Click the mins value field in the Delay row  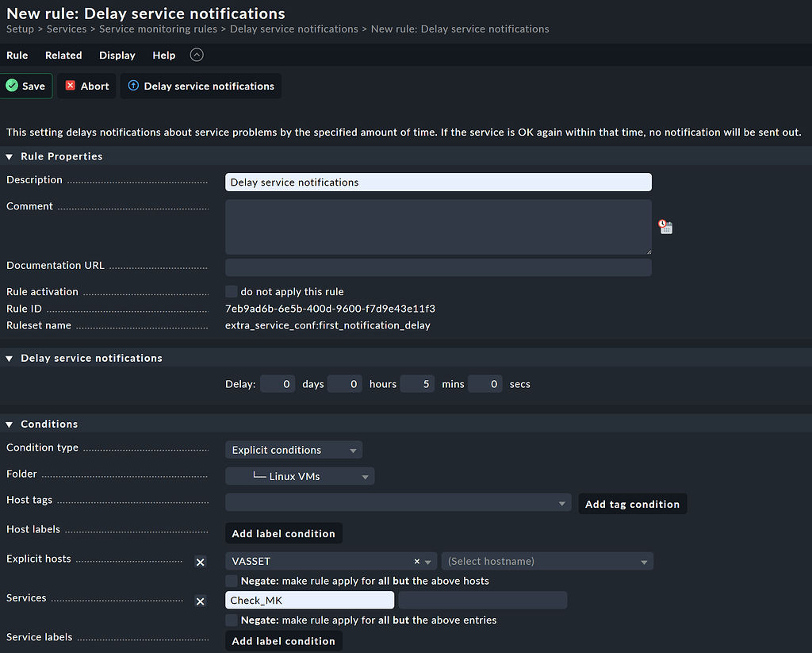(x=417, y=383)
